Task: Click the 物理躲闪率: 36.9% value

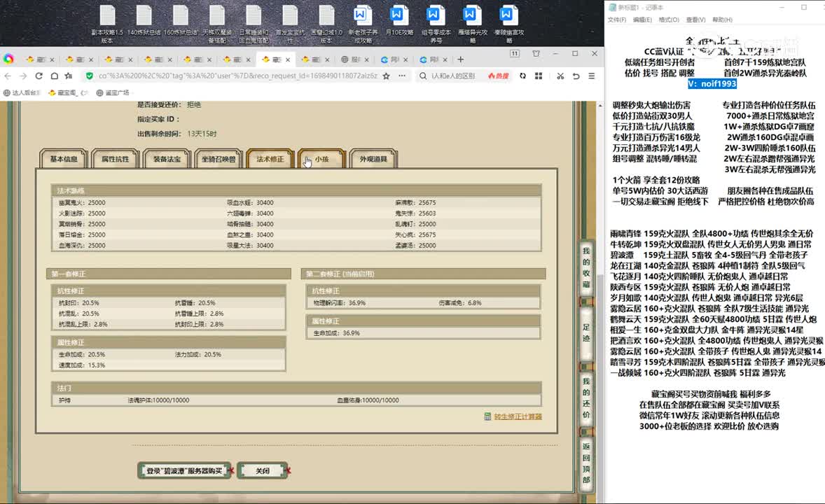Action: point(339,303)
